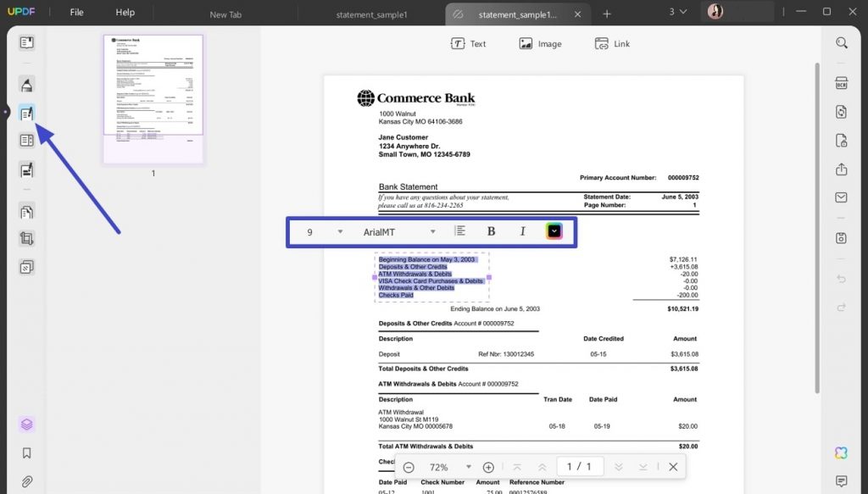Switch to the Image editing tab
The image size is (868, 494).
(x=540, y=43)
